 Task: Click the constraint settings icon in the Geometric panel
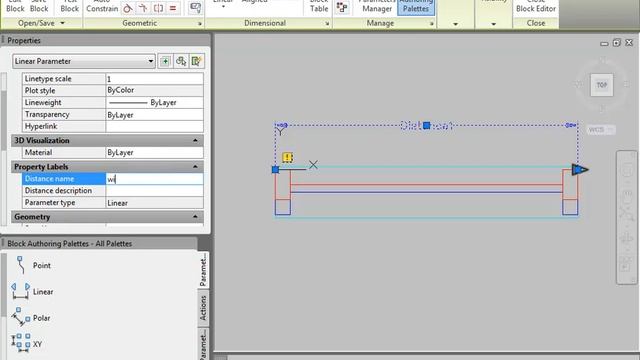click(196, 8)
